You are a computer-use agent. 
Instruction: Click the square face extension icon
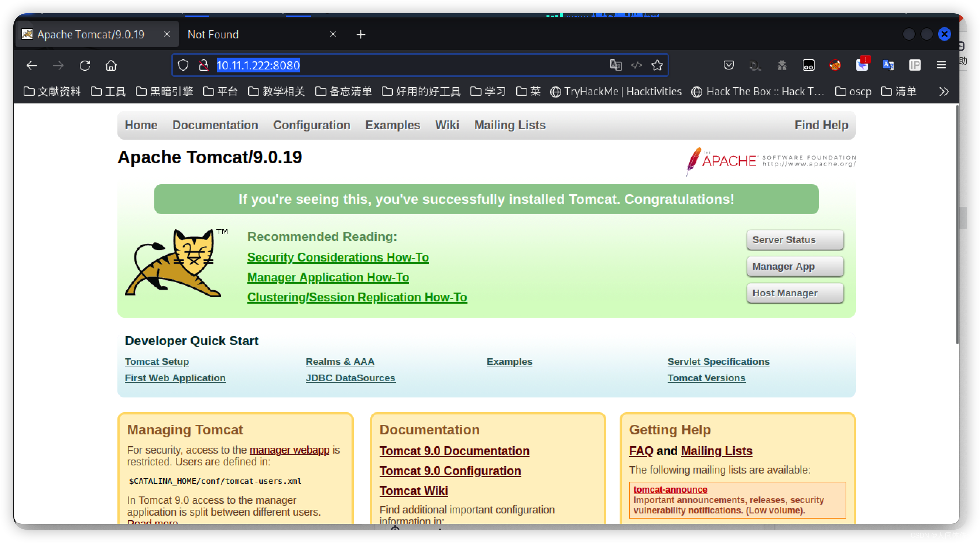point(808,65)
